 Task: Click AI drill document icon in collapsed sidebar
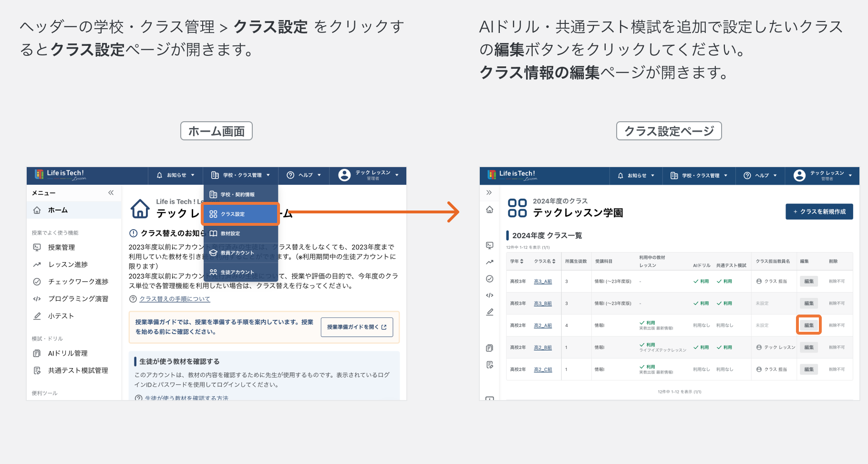click(x=489, y=348)
